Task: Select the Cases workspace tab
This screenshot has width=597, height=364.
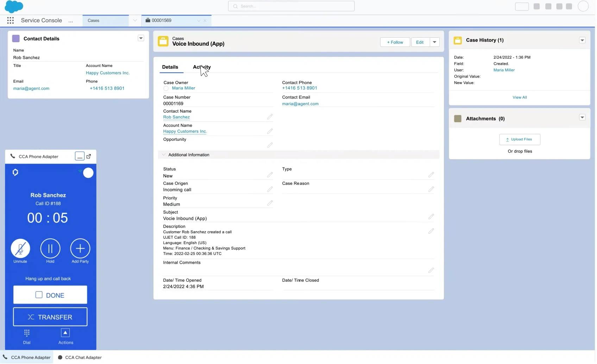Action: (x=93, y=20)
